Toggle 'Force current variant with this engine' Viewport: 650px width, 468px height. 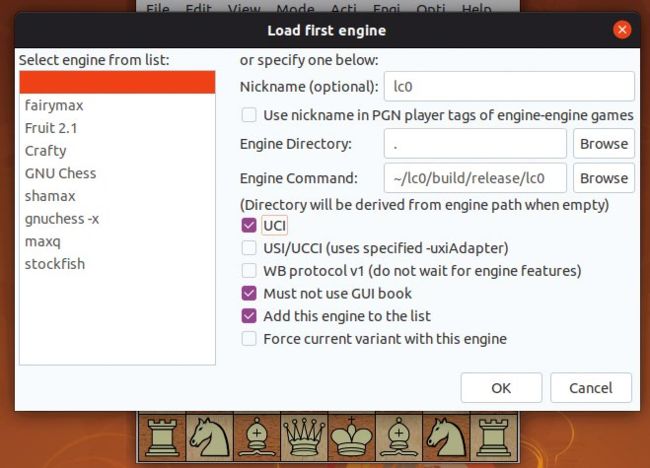pos(249,339)
